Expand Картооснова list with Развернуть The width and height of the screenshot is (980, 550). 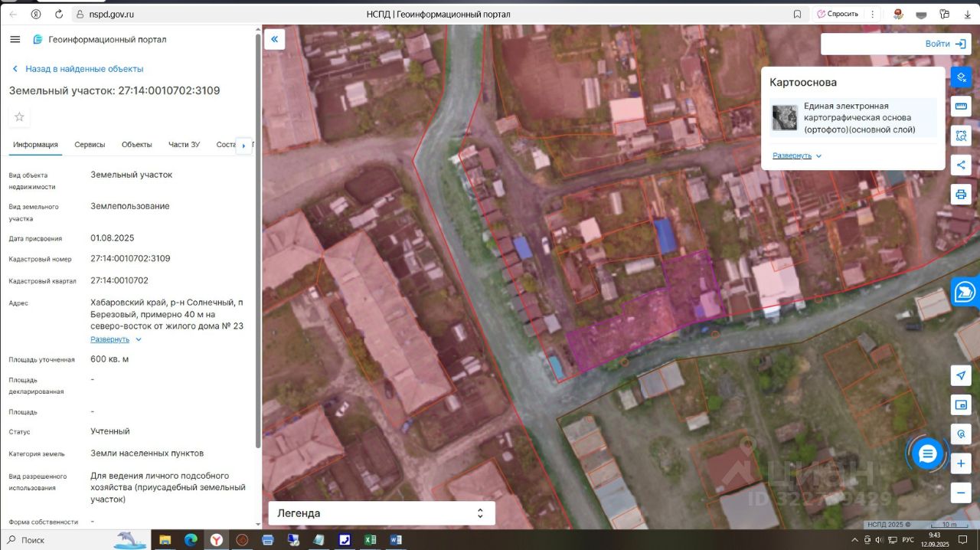[797, 156]
